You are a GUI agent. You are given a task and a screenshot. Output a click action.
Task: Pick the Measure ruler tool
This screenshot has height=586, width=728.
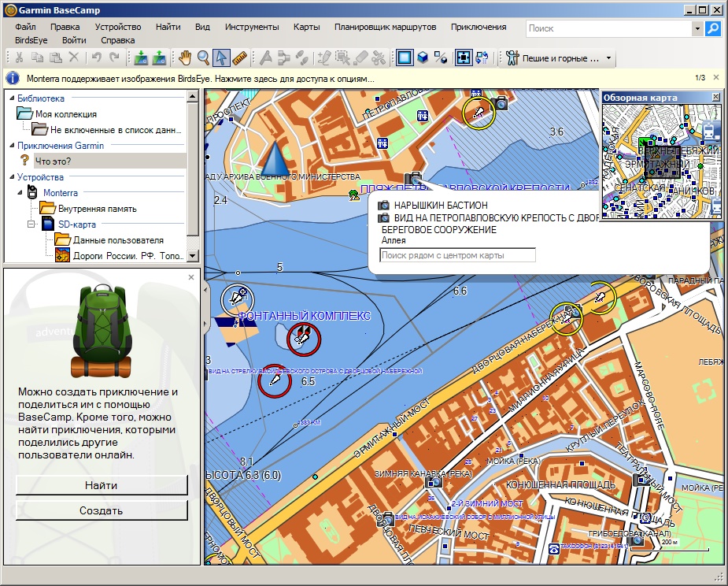pyautogui.click(x=240, y=57)
